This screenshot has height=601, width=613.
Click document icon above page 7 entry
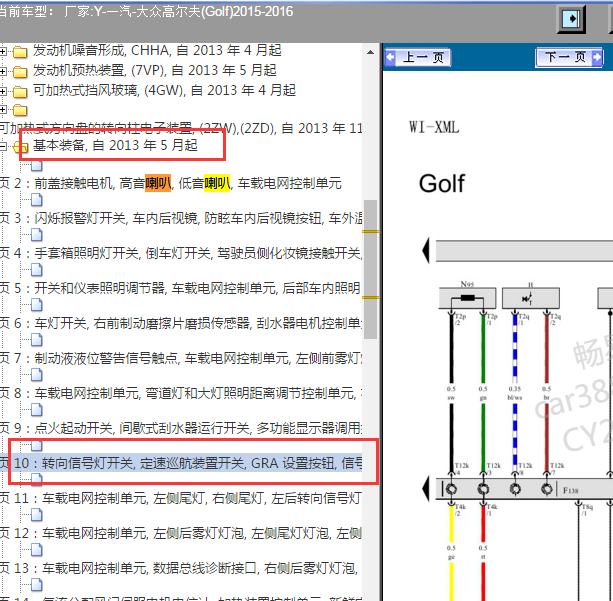coord(37,340)
